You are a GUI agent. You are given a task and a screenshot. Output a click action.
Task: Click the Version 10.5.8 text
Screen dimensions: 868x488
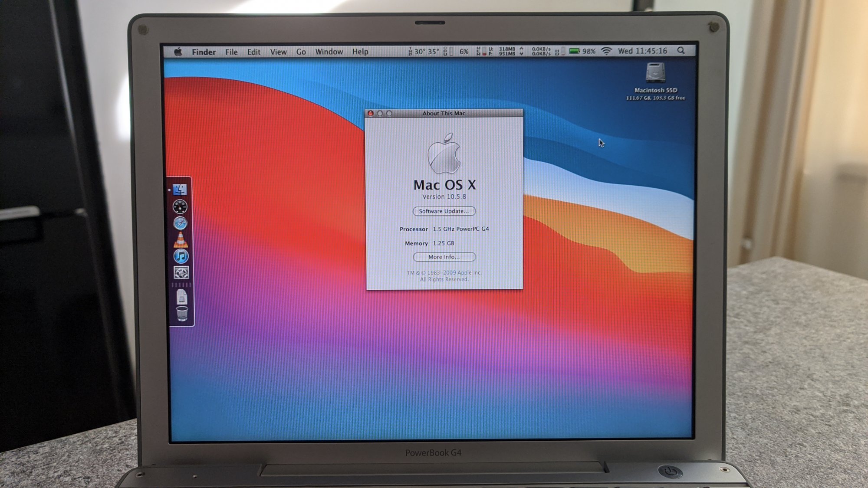tap(444, 197)
